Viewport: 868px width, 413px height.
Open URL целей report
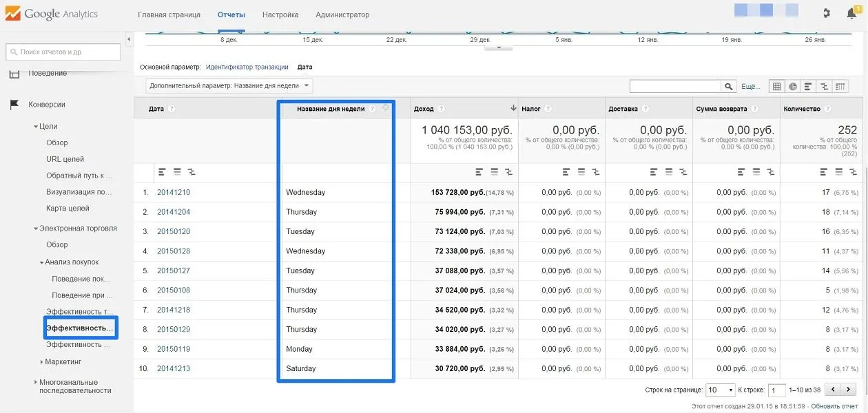click(x=65, y=160)
